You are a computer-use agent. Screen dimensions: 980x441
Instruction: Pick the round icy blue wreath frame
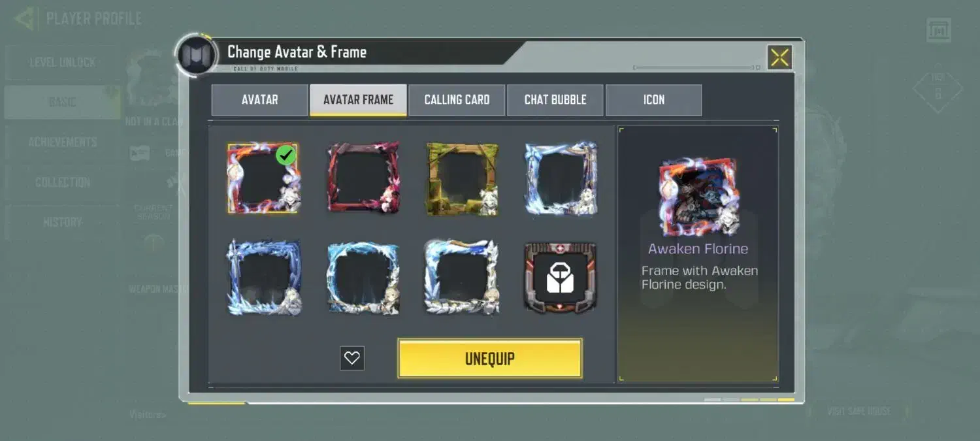pos(363,278)
